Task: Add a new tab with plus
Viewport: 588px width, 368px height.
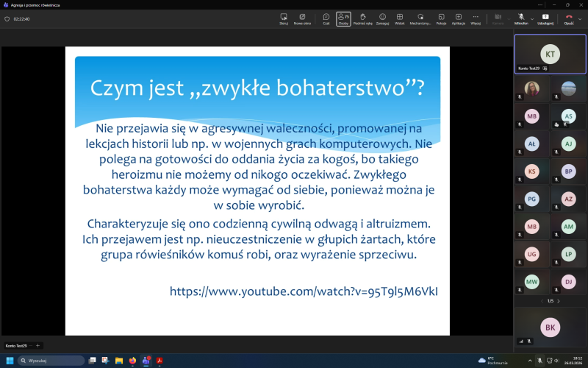Action: [x=38, y=345]
